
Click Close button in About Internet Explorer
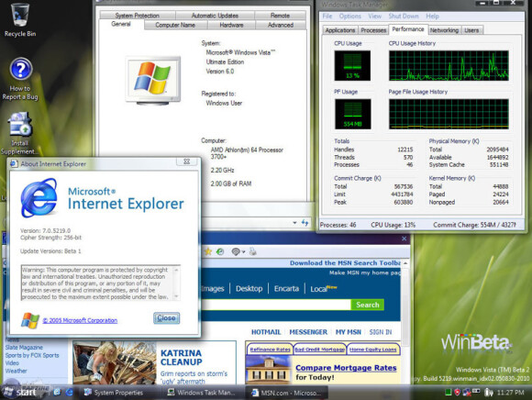pos(166,318)
